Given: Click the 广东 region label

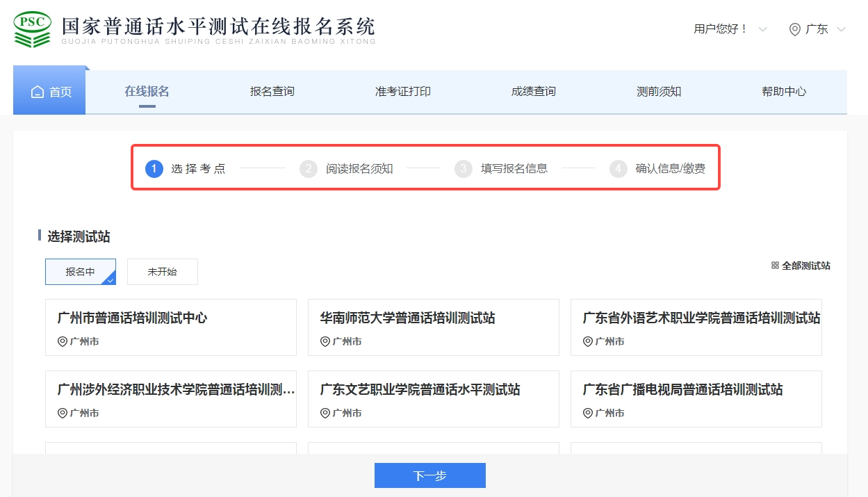Looking at the screenshot, I should click(x=817, y=29).
